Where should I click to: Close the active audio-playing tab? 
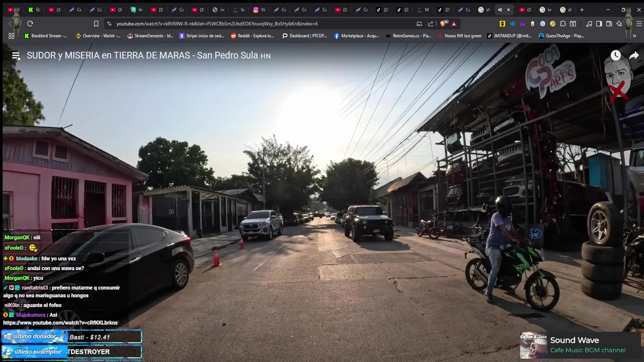[508, 10]
